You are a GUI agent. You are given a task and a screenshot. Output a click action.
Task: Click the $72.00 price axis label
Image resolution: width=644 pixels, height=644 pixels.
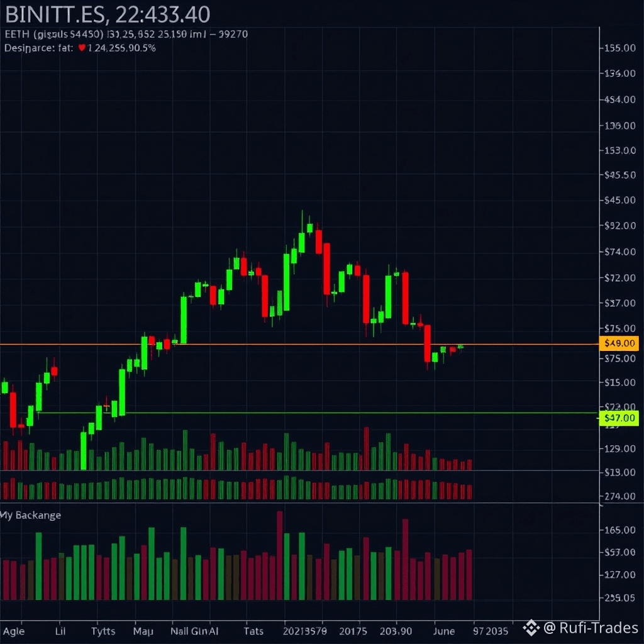(x=619, y=277)
